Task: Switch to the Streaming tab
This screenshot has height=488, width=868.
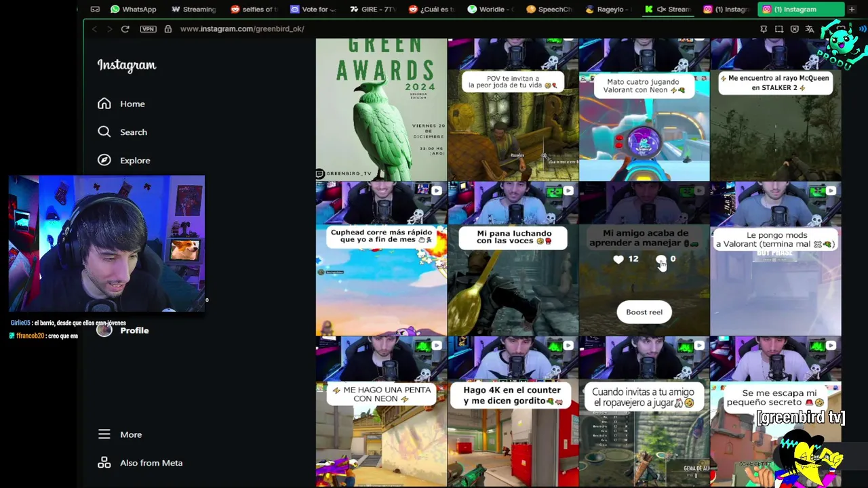Action: point(193,9)
